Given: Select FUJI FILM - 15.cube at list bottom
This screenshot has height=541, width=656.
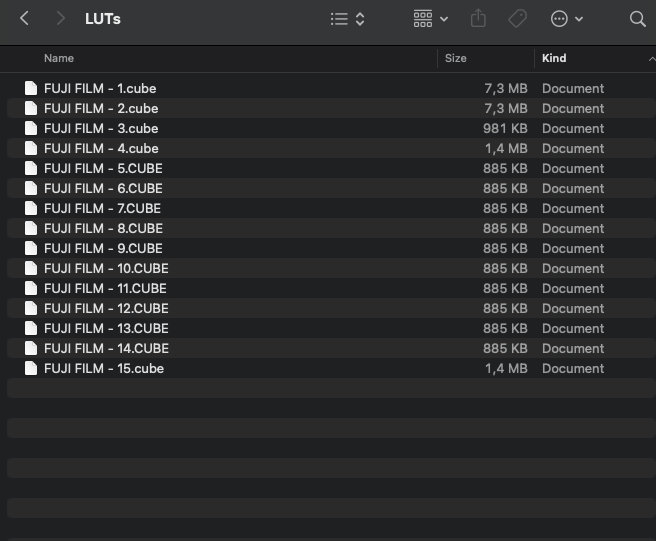Looking at the screenshot, I should 104,368.
